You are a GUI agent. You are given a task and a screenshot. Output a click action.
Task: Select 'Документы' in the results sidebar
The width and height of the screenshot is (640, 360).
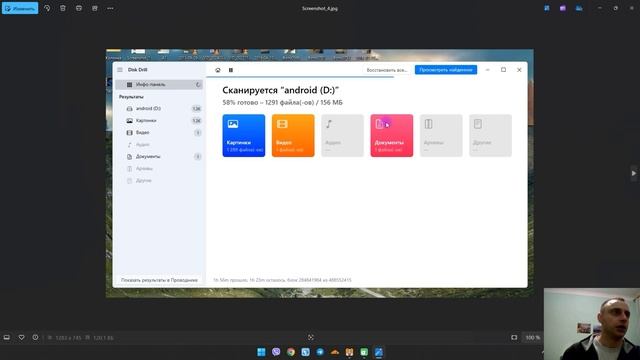pos(159,157)
